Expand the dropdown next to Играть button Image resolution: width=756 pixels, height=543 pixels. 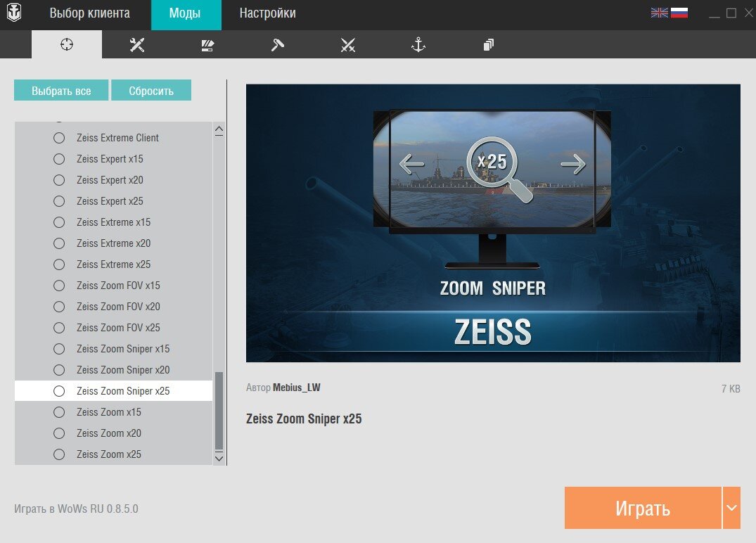click(x=731, y=508)
